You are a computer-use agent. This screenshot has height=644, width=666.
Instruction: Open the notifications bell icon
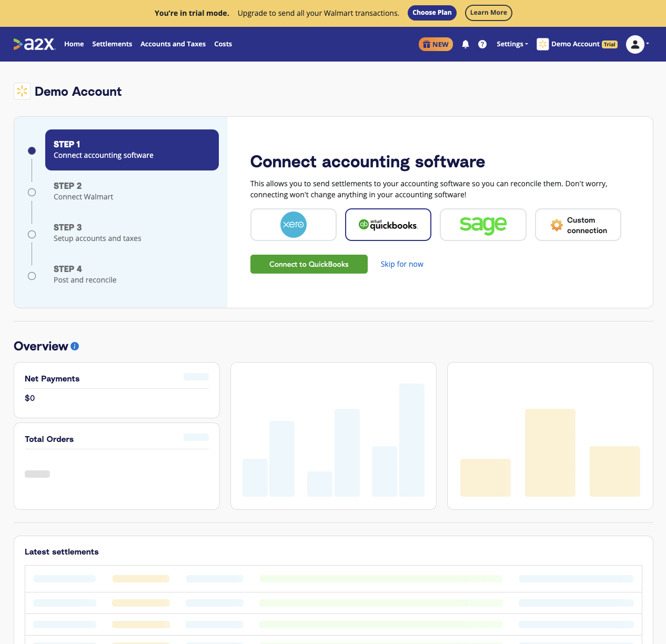point(466,44)
